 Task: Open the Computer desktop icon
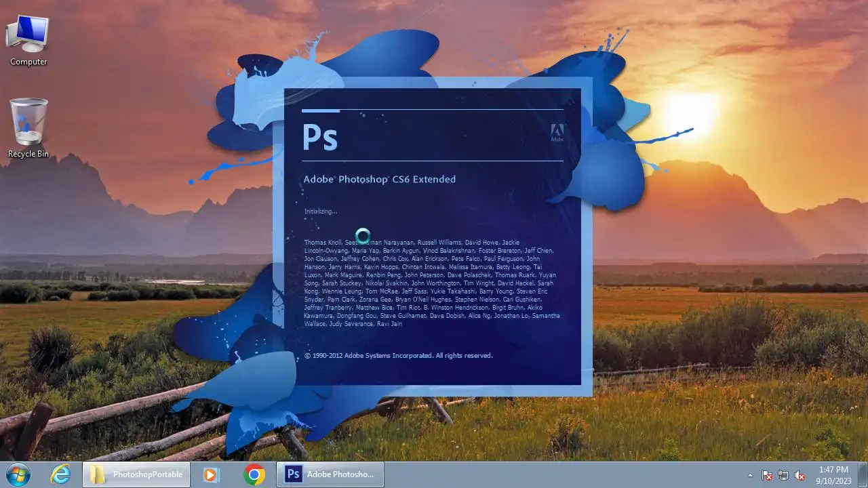click(x=28, y=39)
